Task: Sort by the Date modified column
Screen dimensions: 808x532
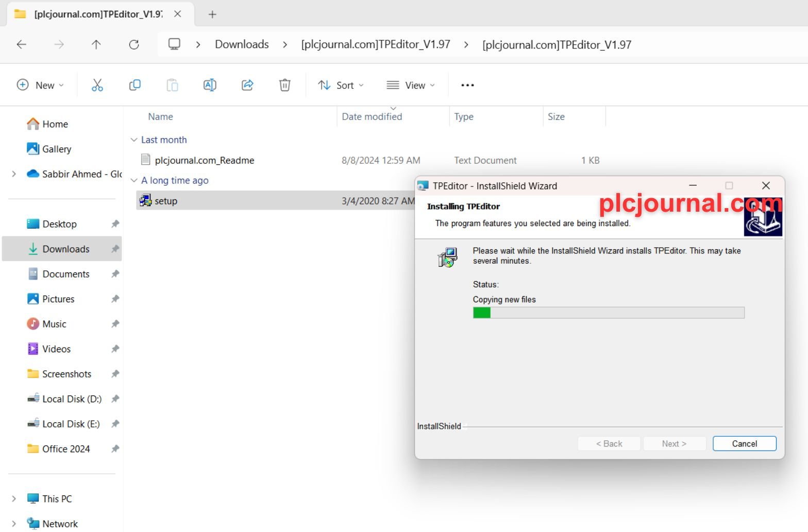Action: pos(372,116)
